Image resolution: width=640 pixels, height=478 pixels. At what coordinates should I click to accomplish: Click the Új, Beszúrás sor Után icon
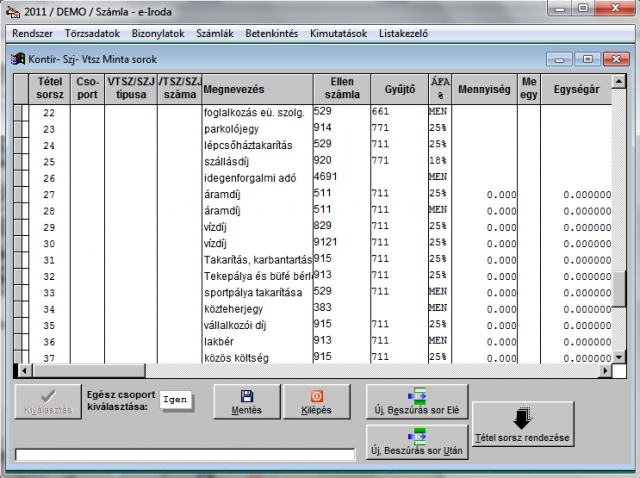pyautogui.click(x=417, y=436)
